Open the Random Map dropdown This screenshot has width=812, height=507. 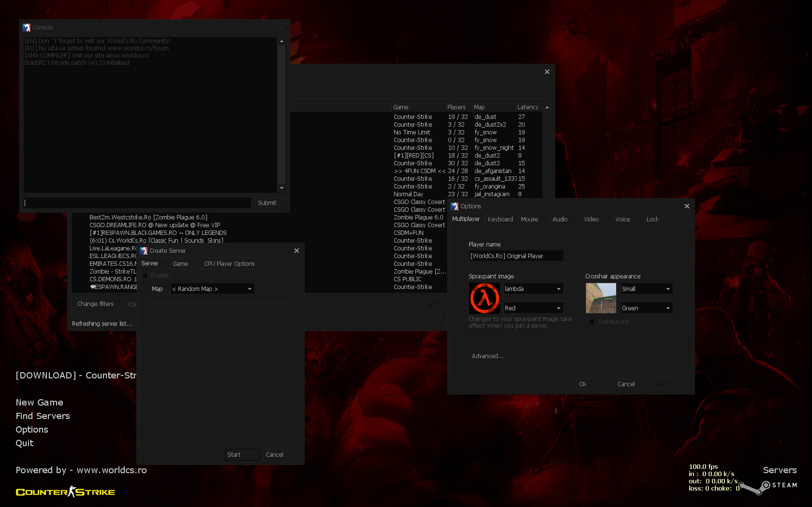[212, 289]
